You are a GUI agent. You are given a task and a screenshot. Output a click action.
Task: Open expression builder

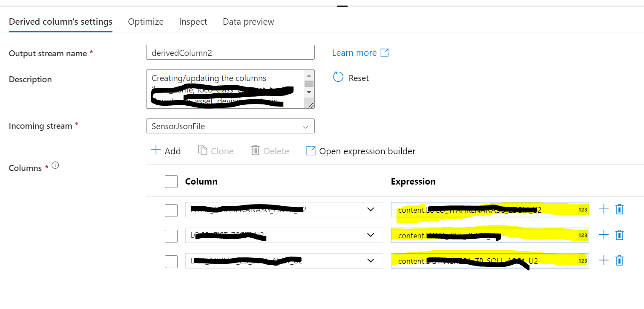pyautogui.click(x=360, y=151)
